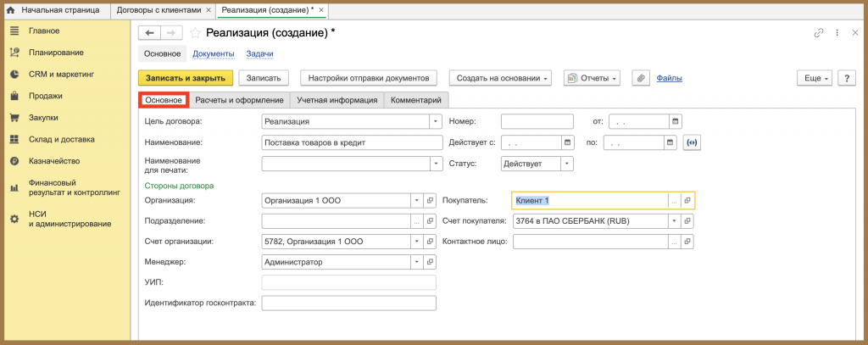This screenshot has height=345, width=868.
Task: Open Покупатель record with open-form icon
Action: click(x=687, y=201)
